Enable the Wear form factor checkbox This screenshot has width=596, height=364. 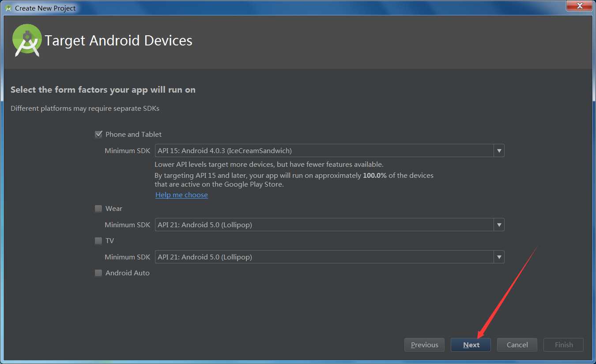click(98, 209)
